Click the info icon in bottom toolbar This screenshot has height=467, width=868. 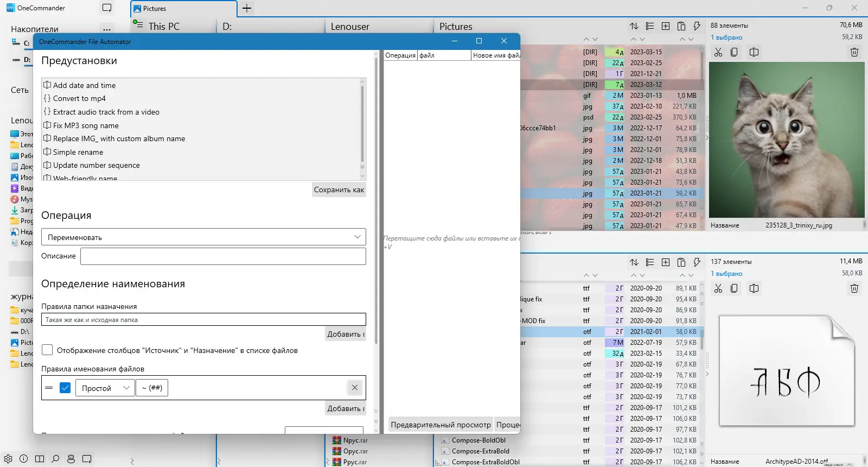click(x=24, y=459)
